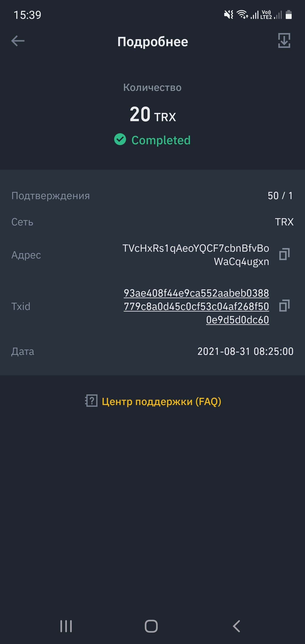The image size is (305, 644).
Task: Tap the date 2021-08-31 08:25:00
Action: (x=245, y=351)
